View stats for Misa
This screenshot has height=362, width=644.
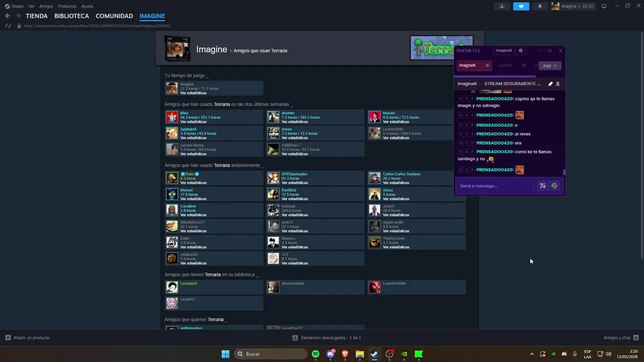pyautogui.click(x=193, y=122)
